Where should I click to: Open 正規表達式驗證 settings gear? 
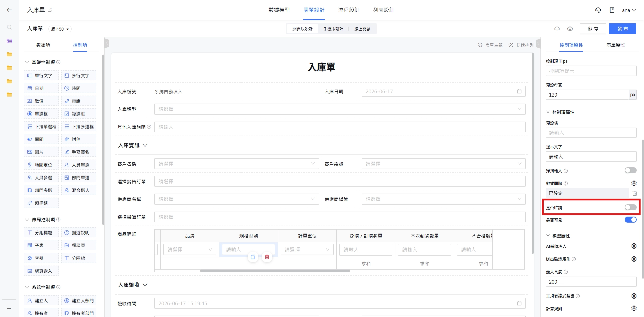[634, 296]
